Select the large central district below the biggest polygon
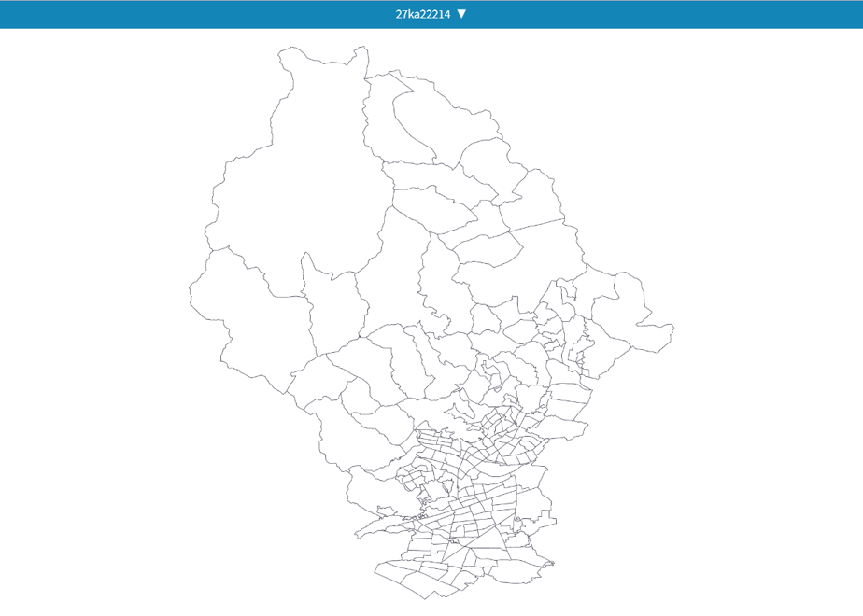This screenshot has height=616, width=863. (x=393, y=264)
